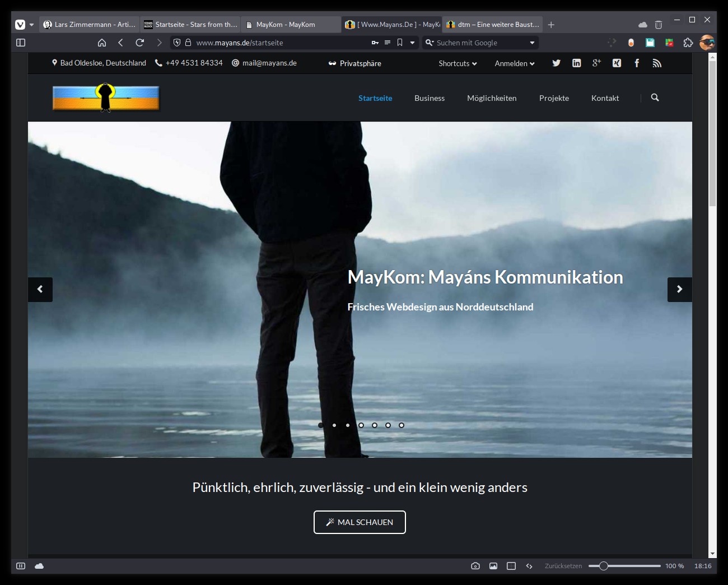Select the first slider pagination dot
This screenshot has height=585, width=728.
321,425
